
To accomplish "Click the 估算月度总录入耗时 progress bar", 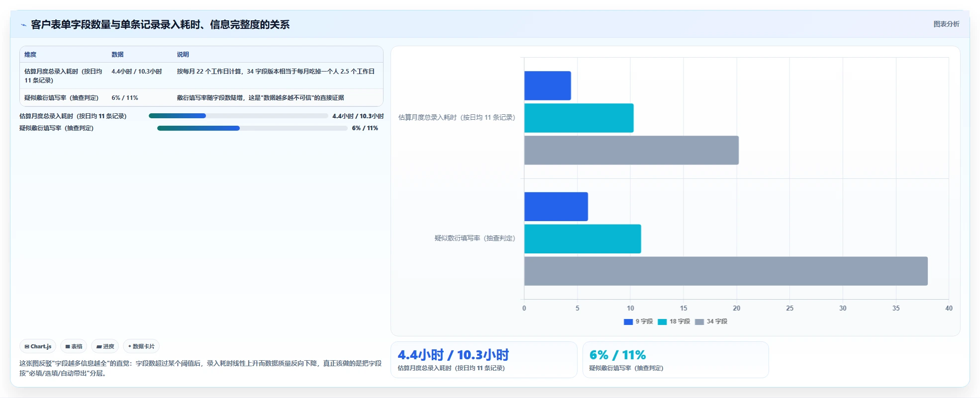I will (x=238, y=116).
